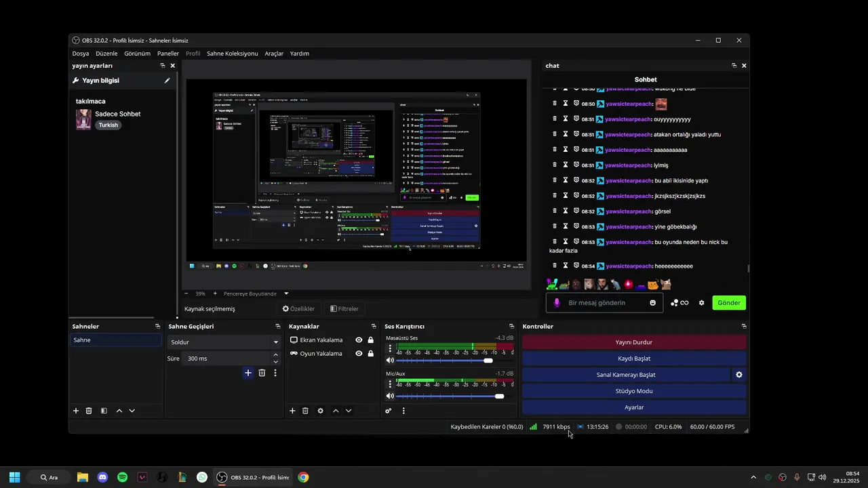Move source up in Kaynaklar panel
The height and width of the screenshot is (488, 868).
pyautogui.click(x=336, y=411)
